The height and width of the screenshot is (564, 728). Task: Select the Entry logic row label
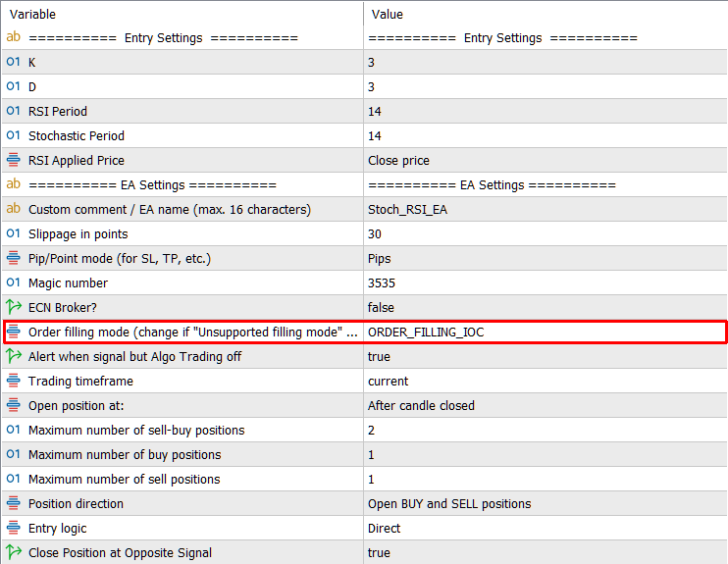pyautogui.click(x=58, y=529)
